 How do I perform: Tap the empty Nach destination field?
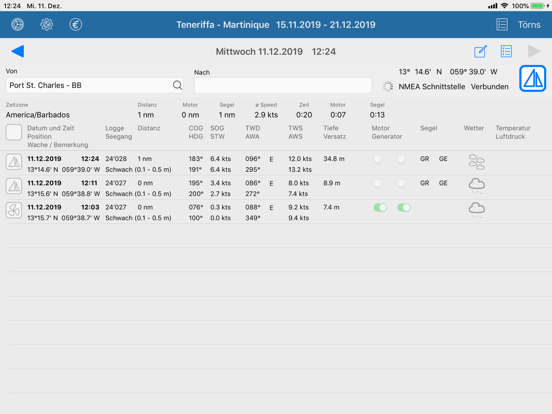283,86
